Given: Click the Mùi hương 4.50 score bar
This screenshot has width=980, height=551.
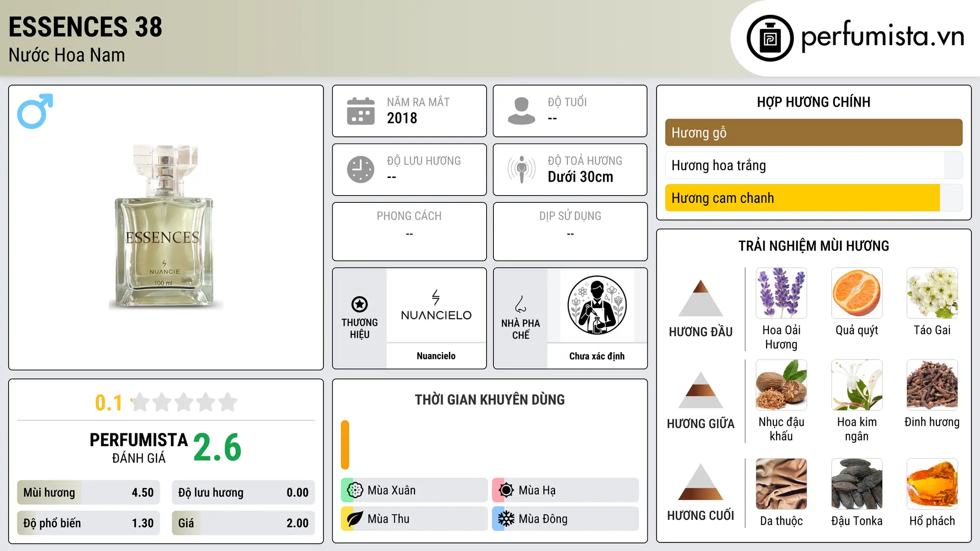Looking at the screenshot, I should point(89,493).
